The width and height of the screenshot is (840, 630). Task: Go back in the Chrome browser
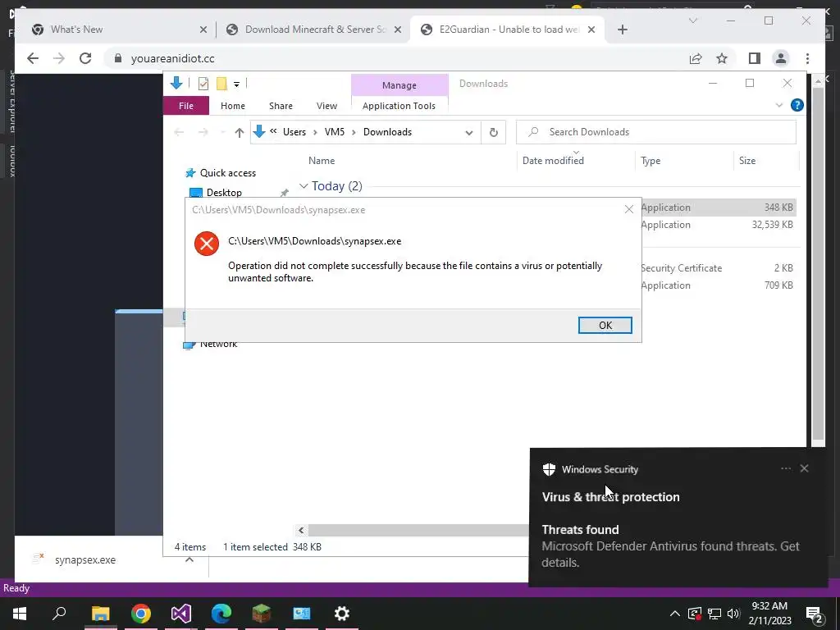(x=33, y=58)
